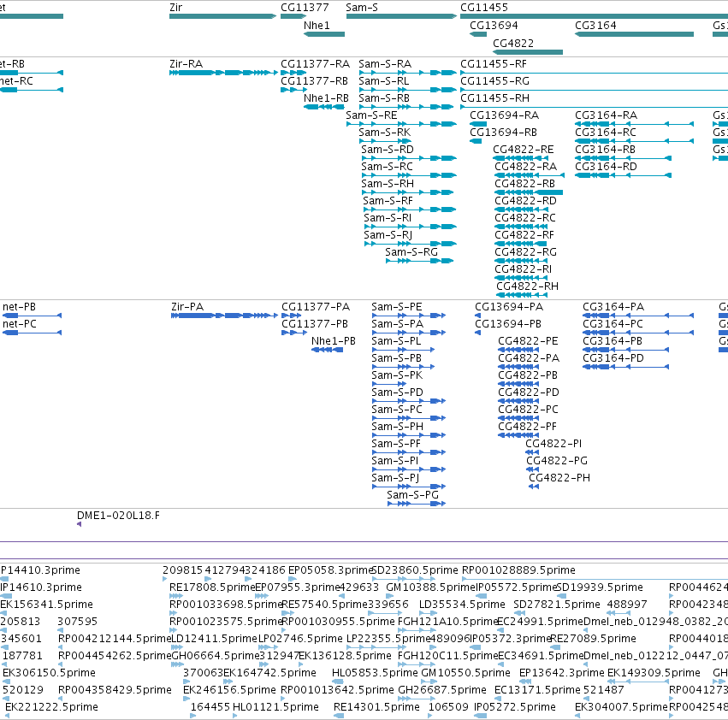Click transcript label Sam-S-RH
Image resolution: width=728 pixels, height=720 pixels.
pyautogui.click(x=388, y=184)
